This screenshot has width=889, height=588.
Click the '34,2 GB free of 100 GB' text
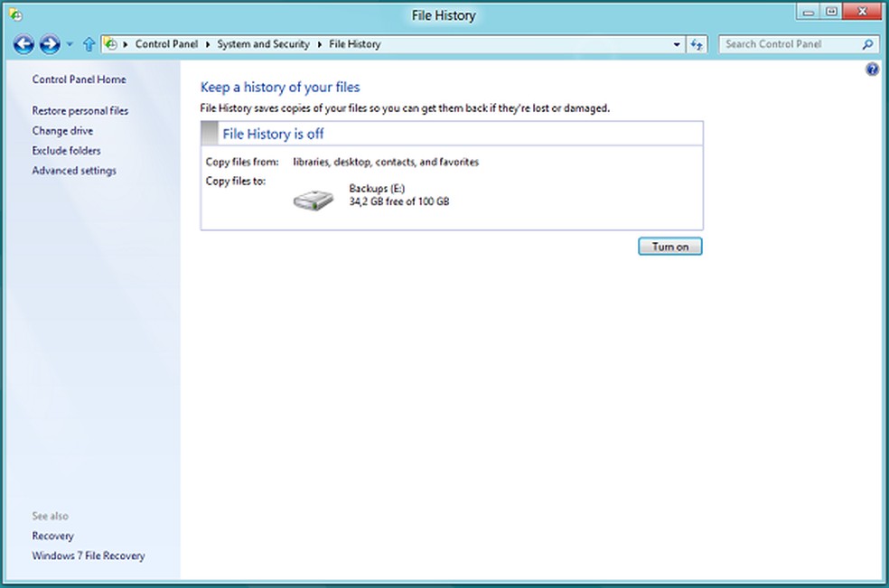pyautogui.click(x=399, y=201)
